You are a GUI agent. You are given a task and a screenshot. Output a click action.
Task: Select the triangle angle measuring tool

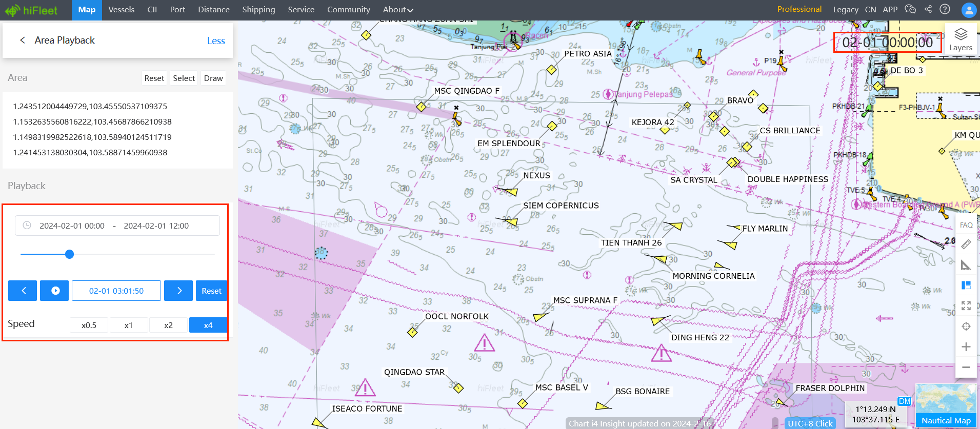pyautogui.click(x=966, y=265)
